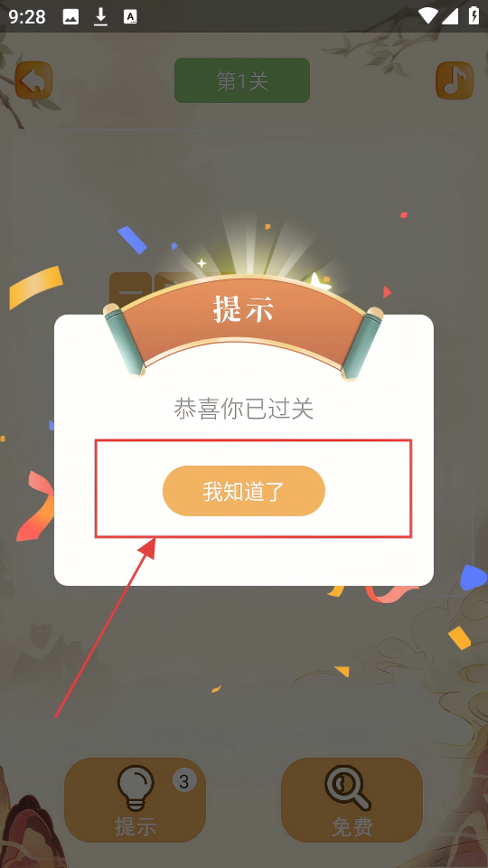Viewport: 488px width, 868px height.
Task: Tap the keyboard A notification icon
Action: 130,16
